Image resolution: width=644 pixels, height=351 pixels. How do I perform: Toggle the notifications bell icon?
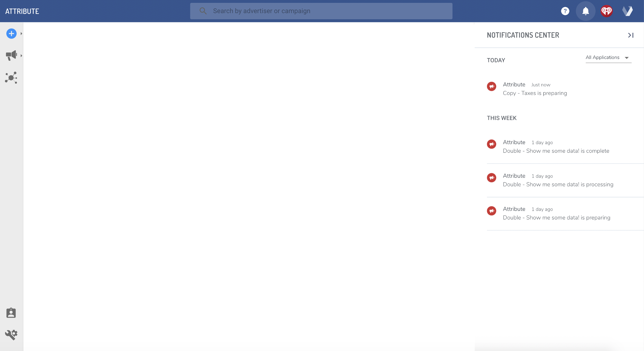[x=586, y=11]
